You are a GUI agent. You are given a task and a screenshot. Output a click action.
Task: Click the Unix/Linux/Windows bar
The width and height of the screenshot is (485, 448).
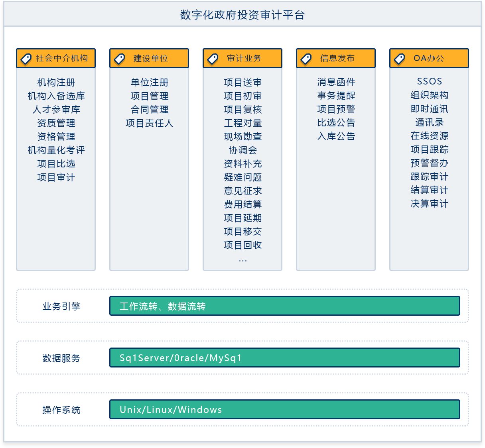(285, 410)
